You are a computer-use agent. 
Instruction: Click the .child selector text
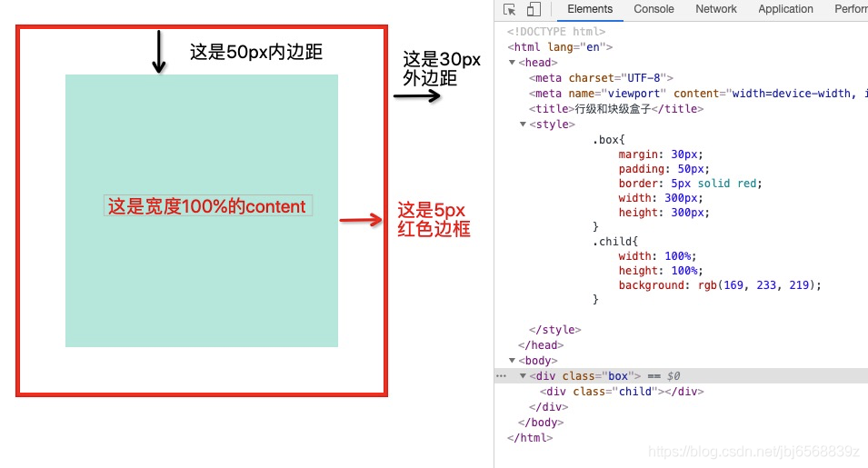(x=615, y=242)
